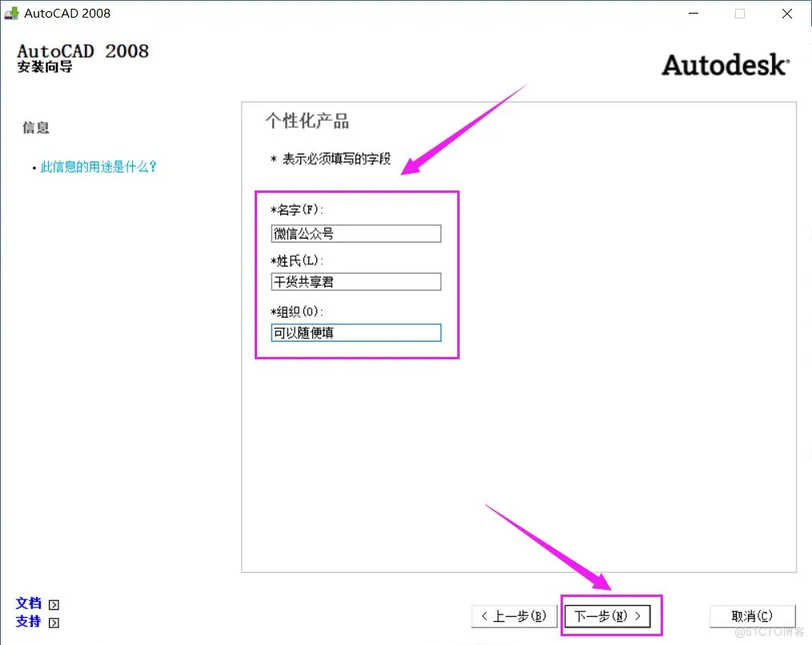Image resolution: width=812 pixels, height=645 pixels.
Task: Minimize the AutoCAD 2008 installer window
Action: tap(693, 14)
